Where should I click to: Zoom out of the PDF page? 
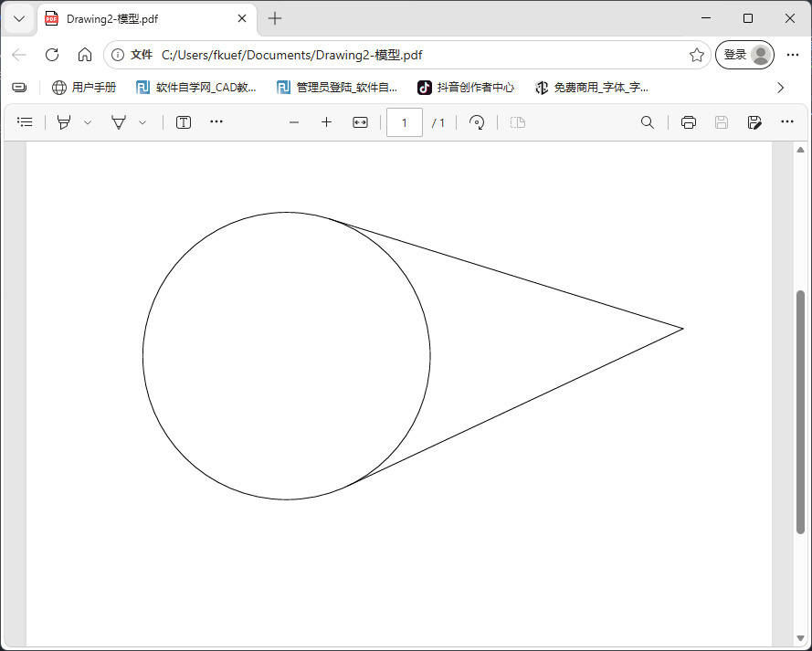[x=293, y=121]
